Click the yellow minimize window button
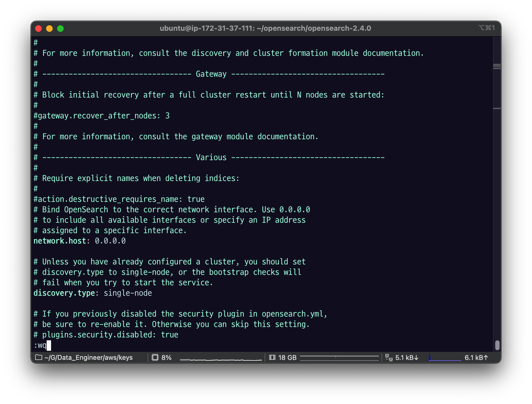532x404 pixels. click(x=49, y=29)
